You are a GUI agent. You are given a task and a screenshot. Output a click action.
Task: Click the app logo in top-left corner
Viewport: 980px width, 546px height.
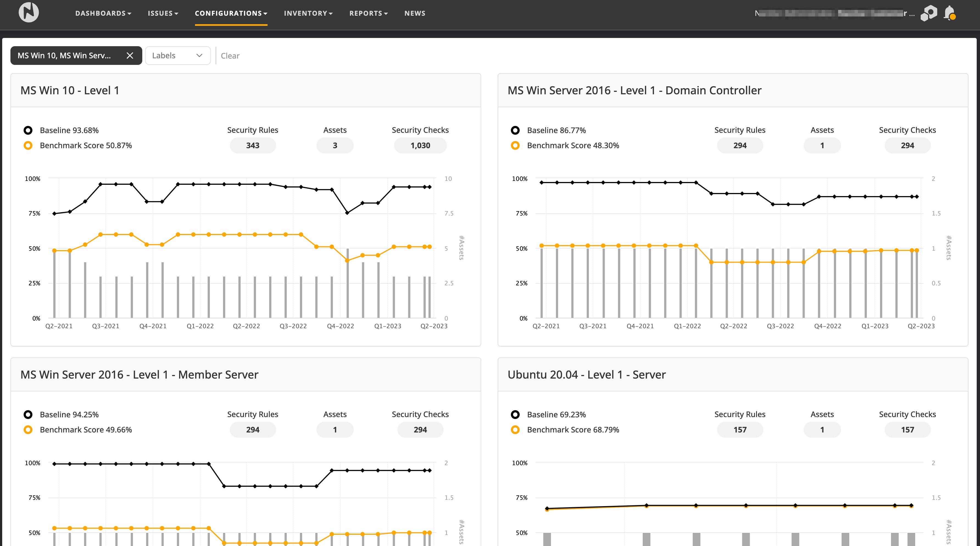pos(29,13)
